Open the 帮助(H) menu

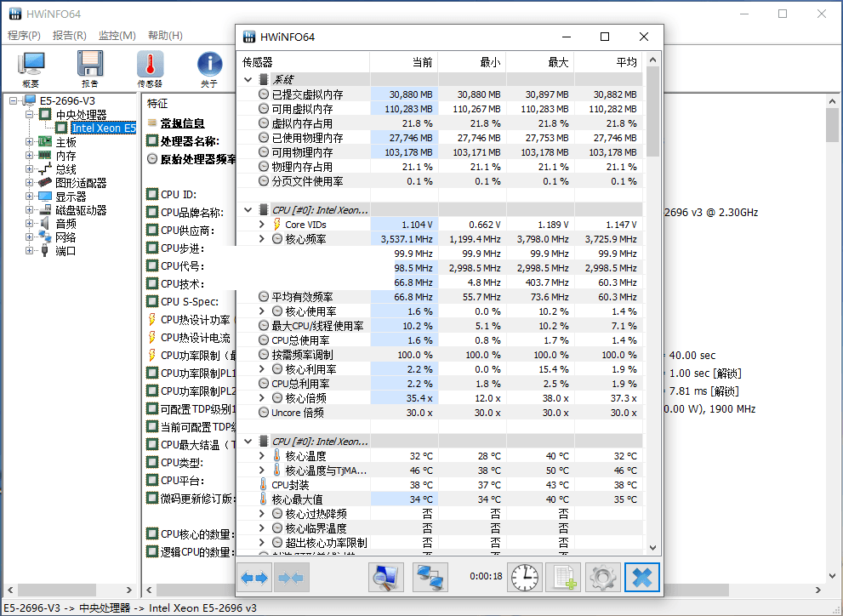coord(165,36)
